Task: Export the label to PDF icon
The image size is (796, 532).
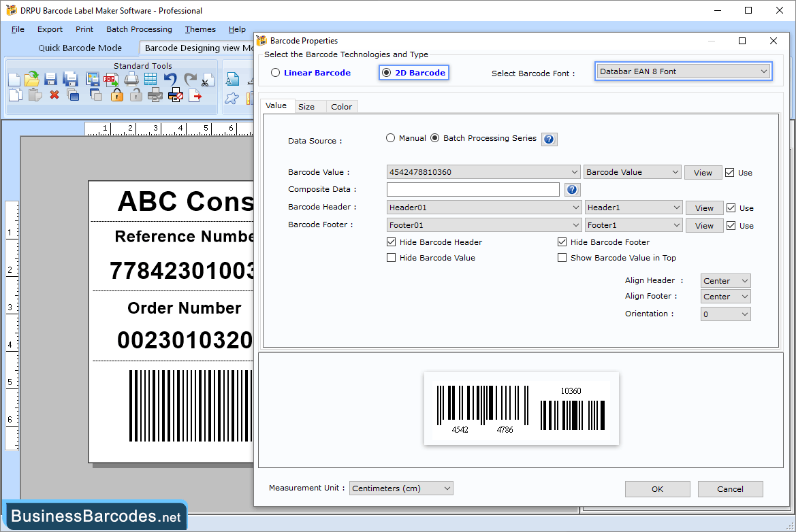Action: [x=111, y=79]
